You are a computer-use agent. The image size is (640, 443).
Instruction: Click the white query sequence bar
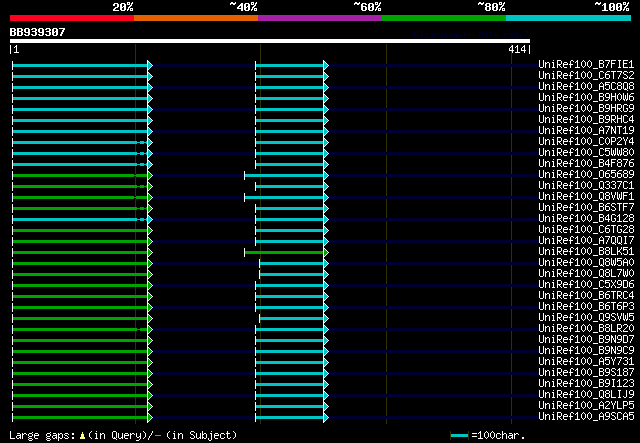coord(270,41)
